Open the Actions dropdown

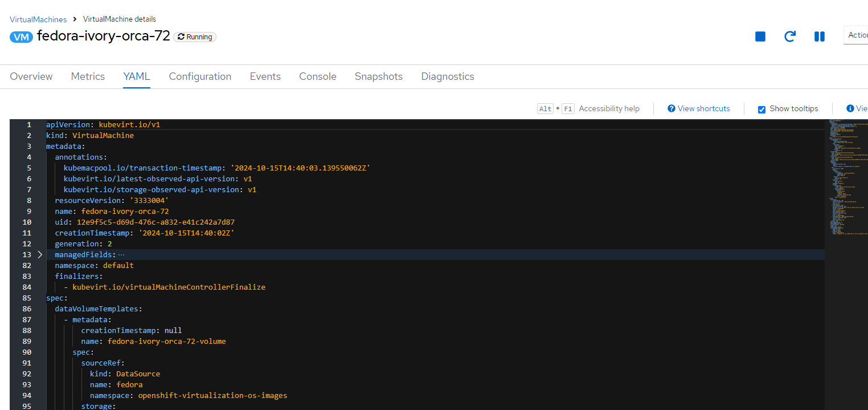click(x=856, y=35)
